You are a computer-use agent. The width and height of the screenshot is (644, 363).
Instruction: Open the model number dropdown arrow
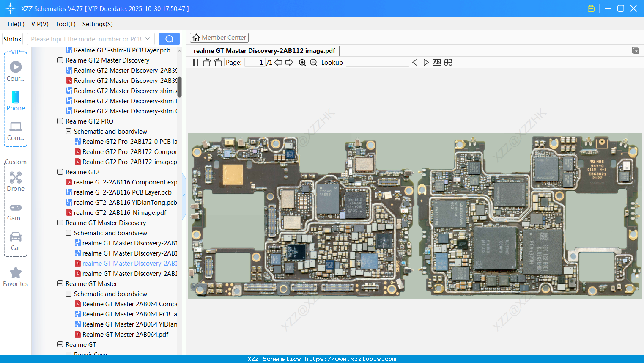point(148,39)
